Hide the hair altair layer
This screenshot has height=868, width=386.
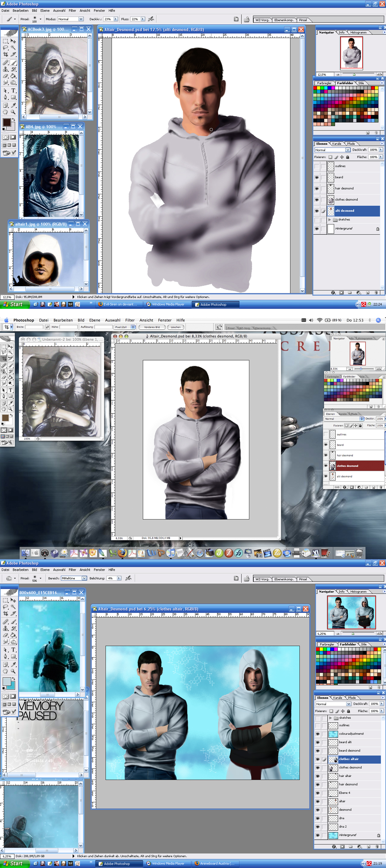click(x=318, y=776)
